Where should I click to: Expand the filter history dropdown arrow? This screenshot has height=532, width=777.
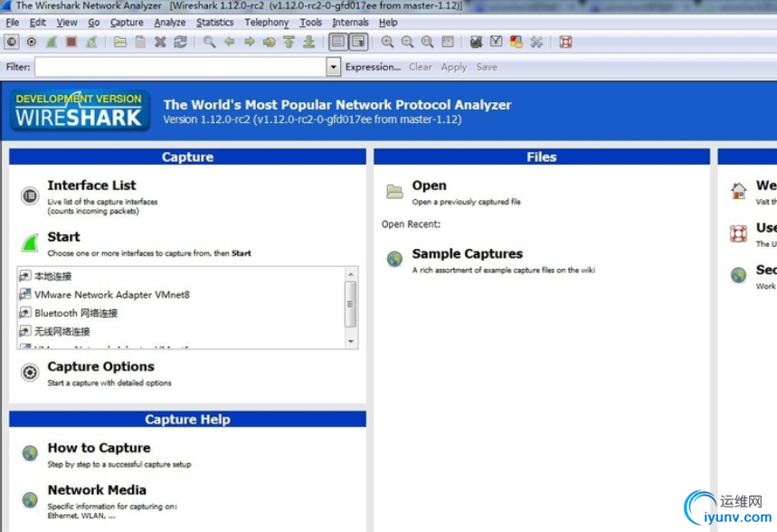click(334, 67)
